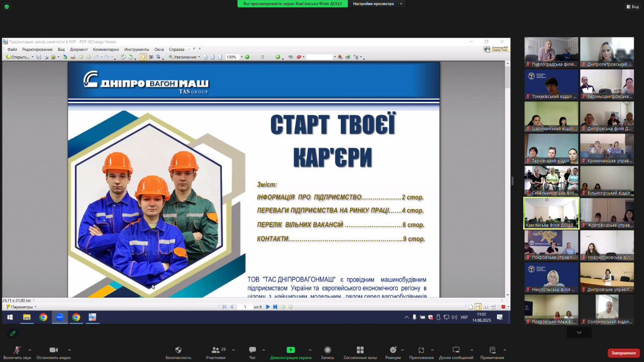Go to next page in PDF viewer

268,307
